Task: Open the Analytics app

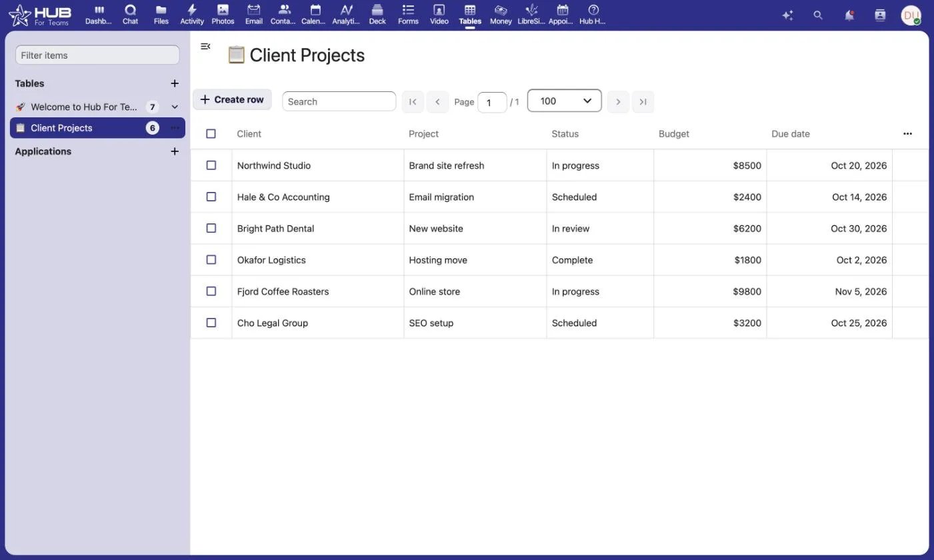Action: (346, 15)
